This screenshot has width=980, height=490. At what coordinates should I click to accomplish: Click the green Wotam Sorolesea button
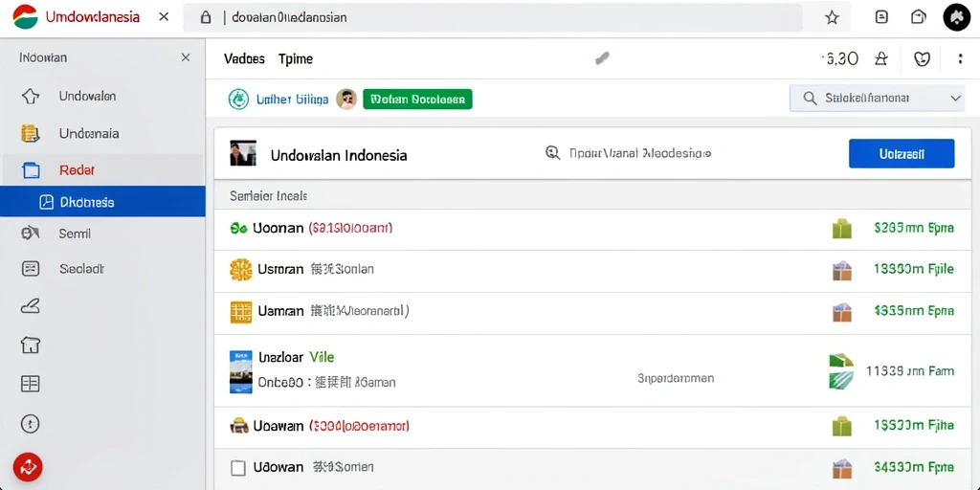click(x=417, y=99)
